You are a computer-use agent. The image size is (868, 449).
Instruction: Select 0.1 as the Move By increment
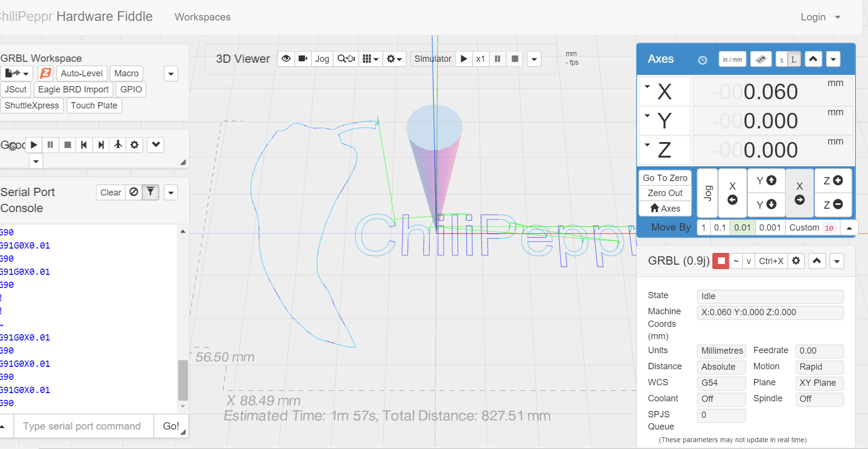[x=720, y=228]
